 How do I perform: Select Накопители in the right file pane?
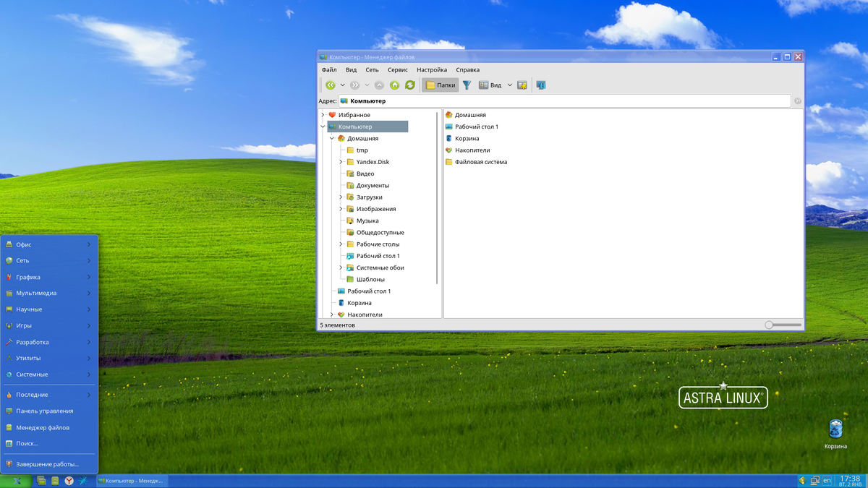(x=467, y=150)
